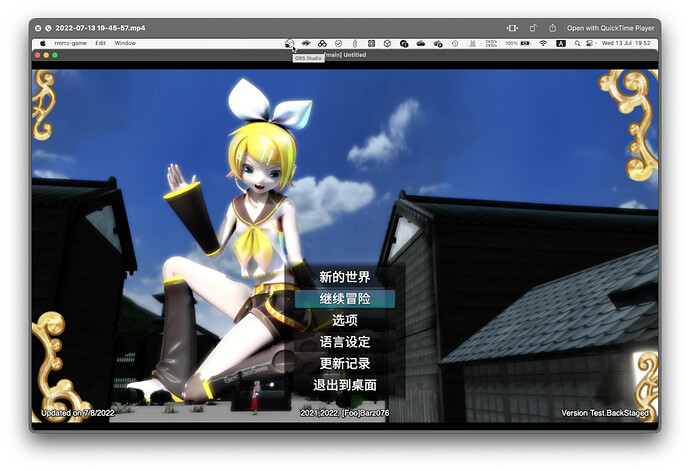Open the Edit menu
This screenshot has height=471, width=690.
[100, 44]
